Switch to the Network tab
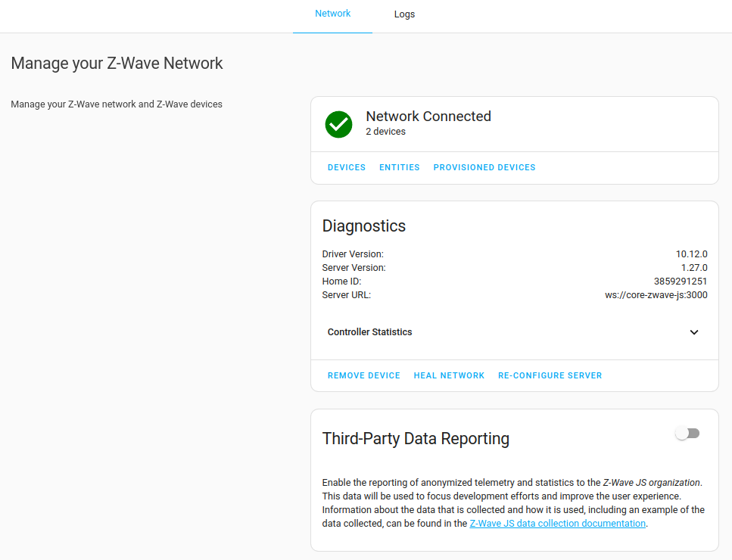Screen dimensions: 732x560 [x=332, y=13]
